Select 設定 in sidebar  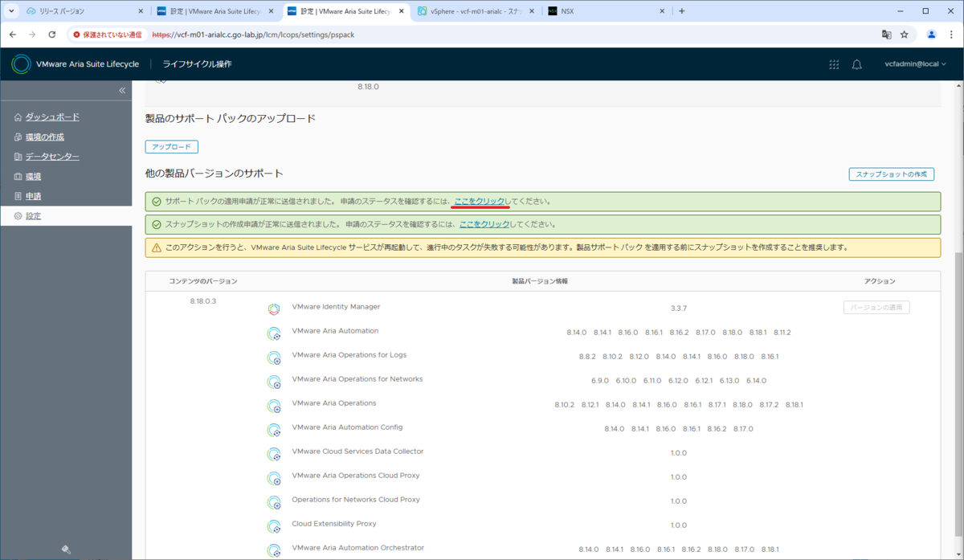tap(33, 216)
